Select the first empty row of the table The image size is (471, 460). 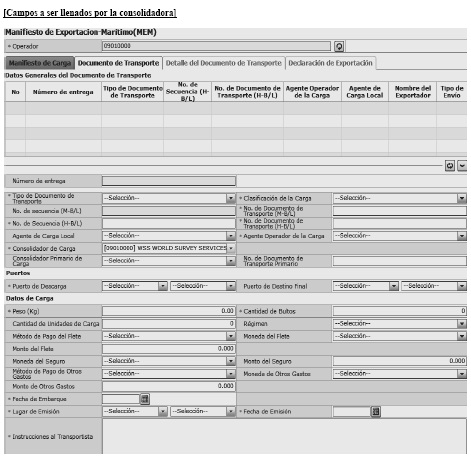[236, 108]
